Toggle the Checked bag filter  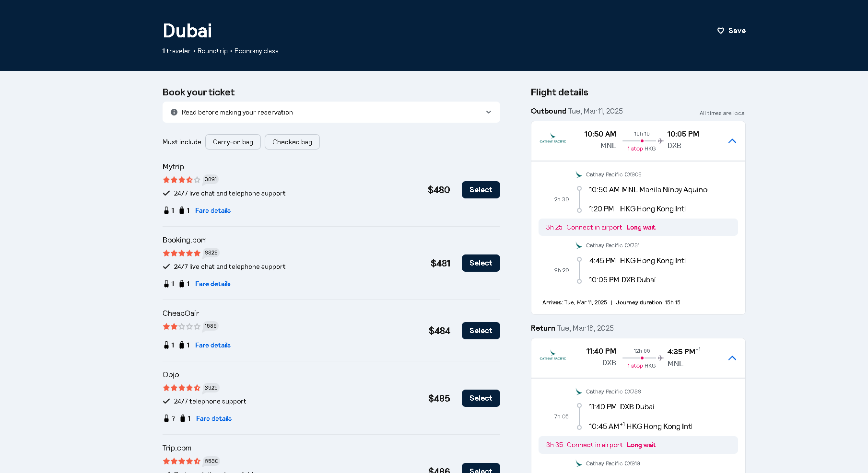(292, 142)
